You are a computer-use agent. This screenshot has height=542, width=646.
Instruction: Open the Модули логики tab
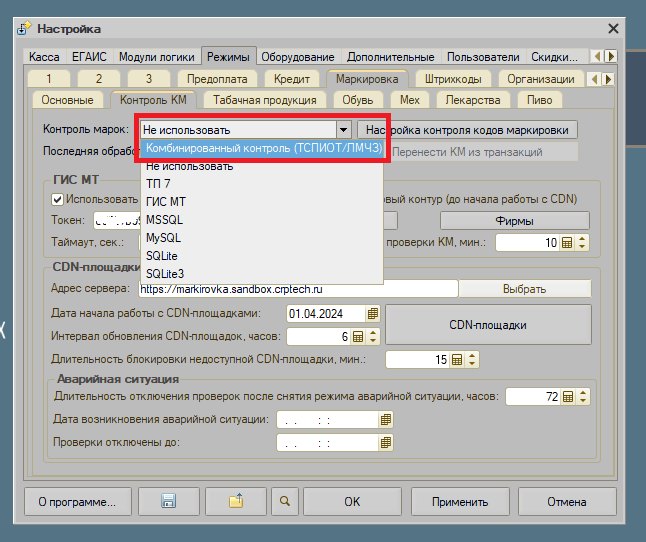(x=157, y=57)
